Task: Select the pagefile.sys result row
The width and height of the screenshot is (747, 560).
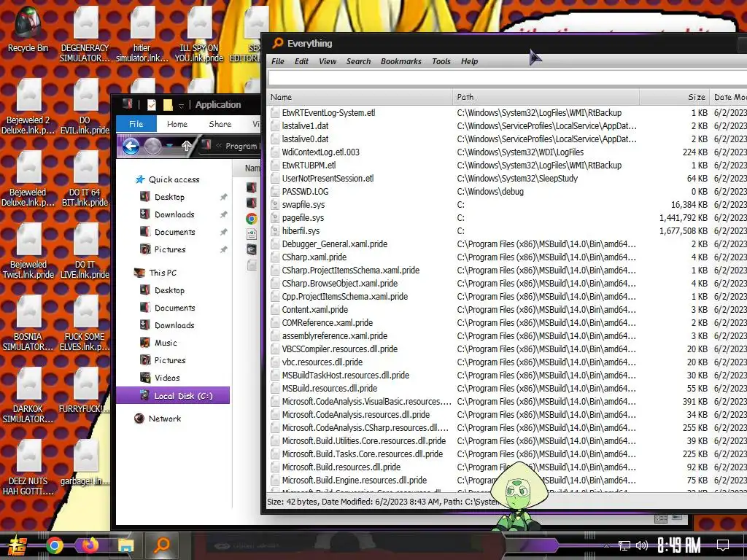Action: click(x=507, y=217)
